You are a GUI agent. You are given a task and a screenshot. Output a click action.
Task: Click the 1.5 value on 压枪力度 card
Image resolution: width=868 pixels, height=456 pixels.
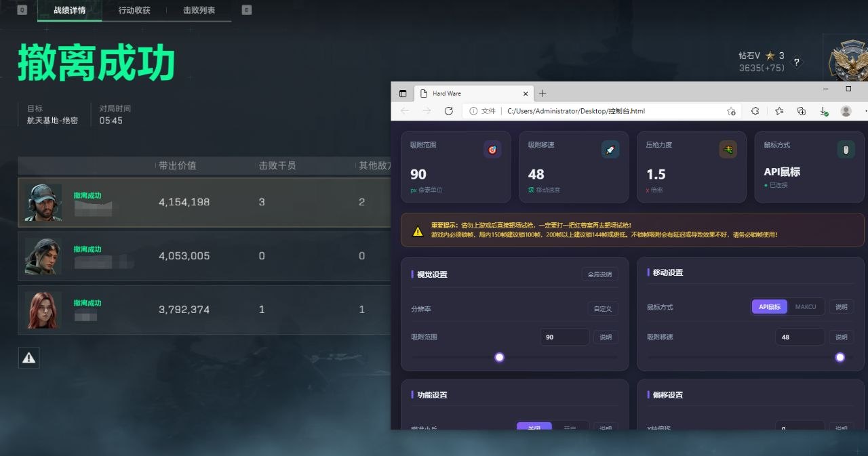coord(656,175)
